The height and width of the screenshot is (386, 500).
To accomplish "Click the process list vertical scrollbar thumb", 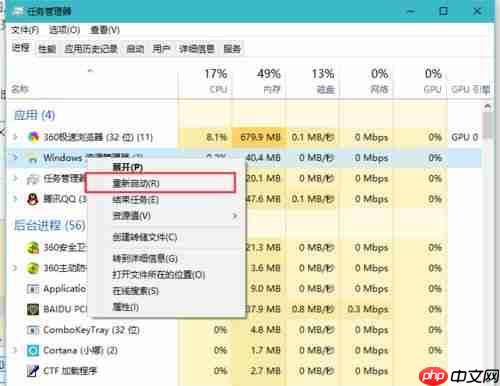I will (x=487, y=125).
